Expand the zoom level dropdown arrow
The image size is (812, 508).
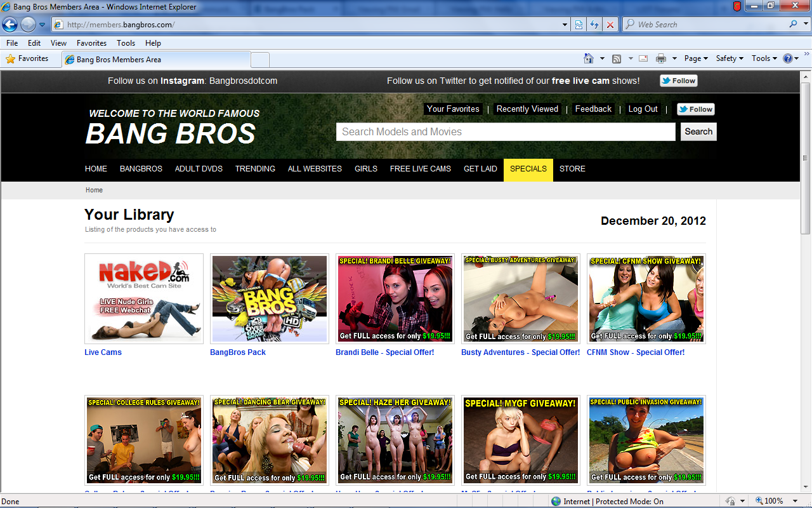(796, 501)
